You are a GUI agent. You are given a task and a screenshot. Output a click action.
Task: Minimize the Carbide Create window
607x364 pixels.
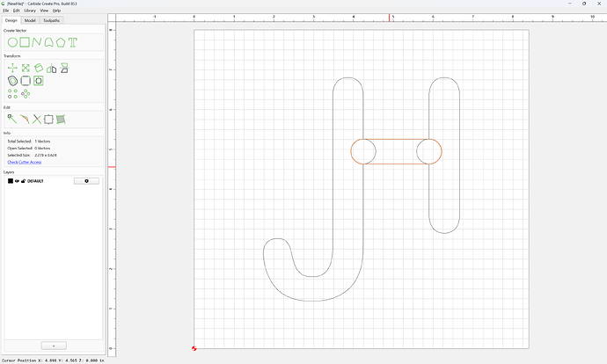(569, 4)
